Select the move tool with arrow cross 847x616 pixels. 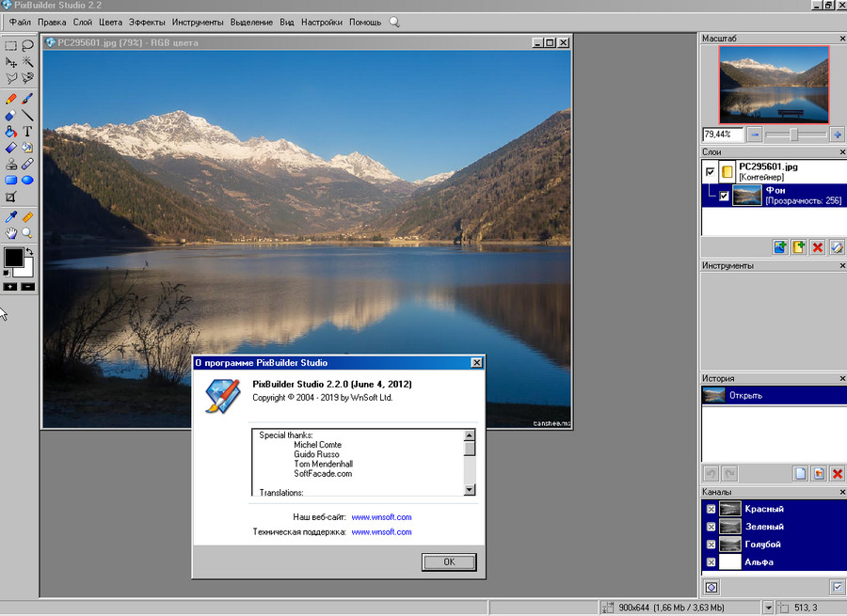[10, 62]
